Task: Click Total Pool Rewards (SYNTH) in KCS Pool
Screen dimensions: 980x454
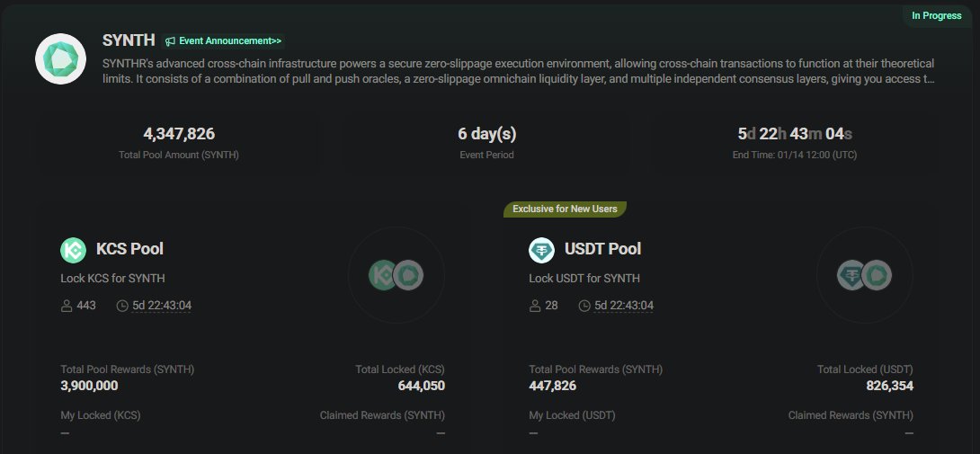Action: [x=128, y=369]
